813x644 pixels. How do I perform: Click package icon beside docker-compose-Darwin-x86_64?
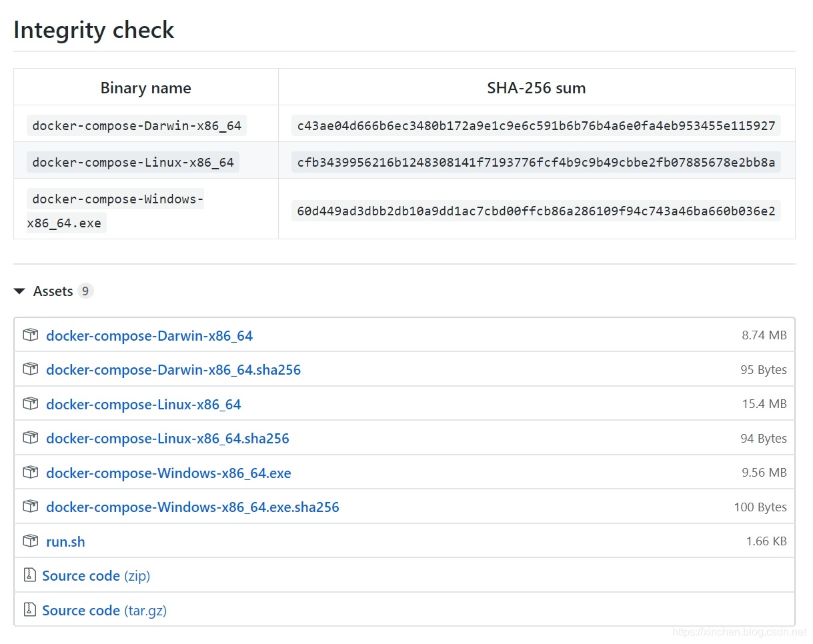(30, 335)
